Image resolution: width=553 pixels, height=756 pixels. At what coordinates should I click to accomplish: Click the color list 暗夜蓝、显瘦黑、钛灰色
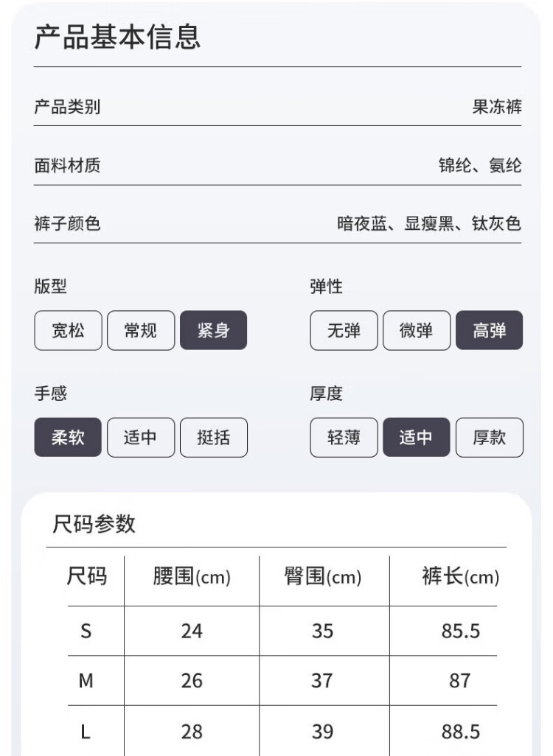click(429, 224)
